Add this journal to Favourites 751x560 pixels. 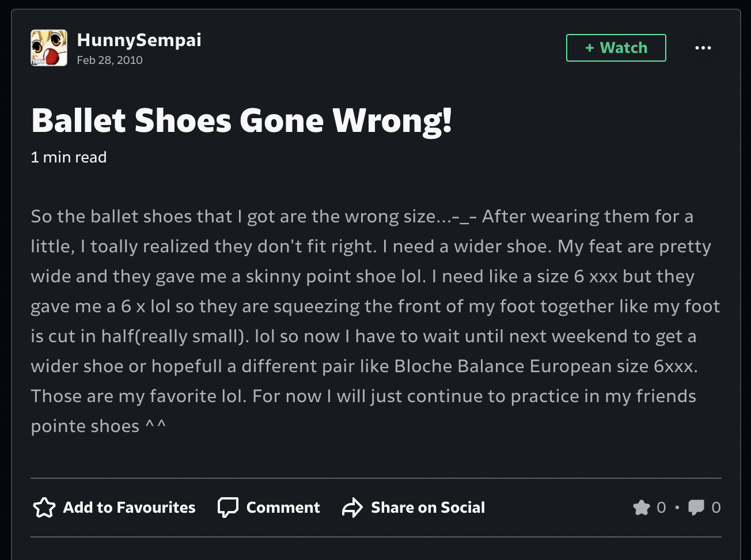pos(114,508)
